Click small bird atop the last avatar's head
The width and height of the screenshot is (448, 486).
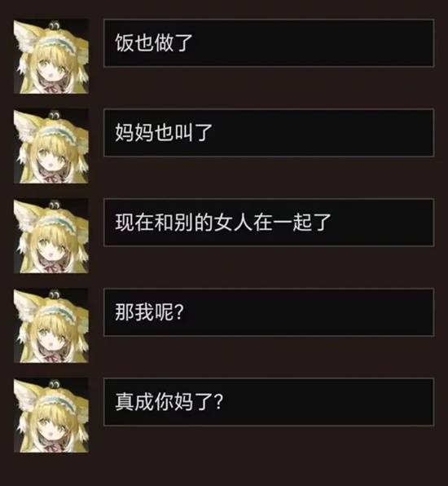click(54, 384)
